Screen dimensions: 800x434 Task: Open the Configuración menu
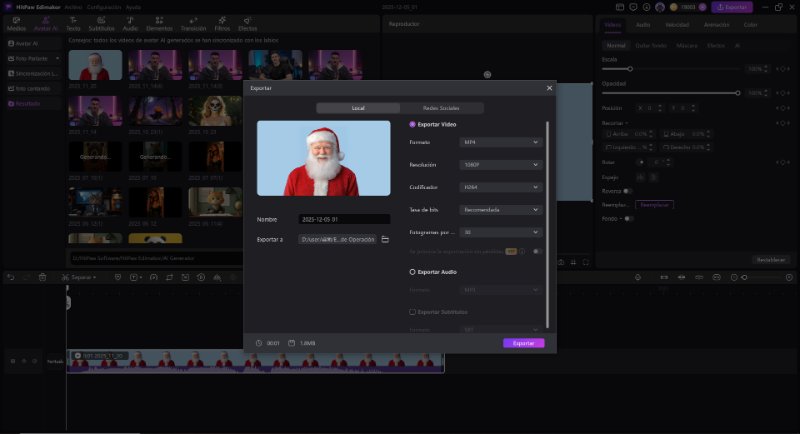point(104,7)
